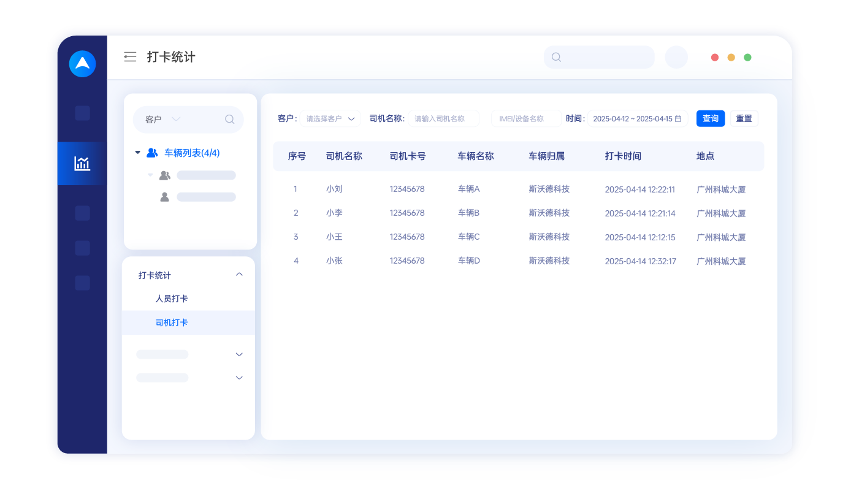
Task: Click the hamburger menu icon beside 打卡统计 title
Action: [130, 56]
